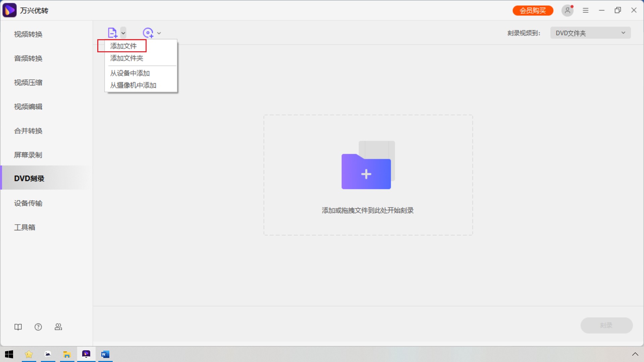This screenshot has height=362, width=644.
Task: Click the hamburger menu icon
Action: coord(586,10)
